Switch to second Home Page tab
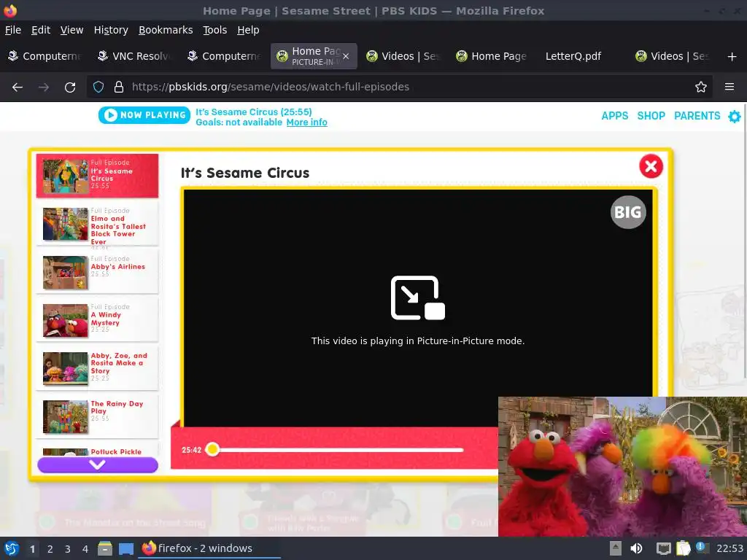 [492, 56]
